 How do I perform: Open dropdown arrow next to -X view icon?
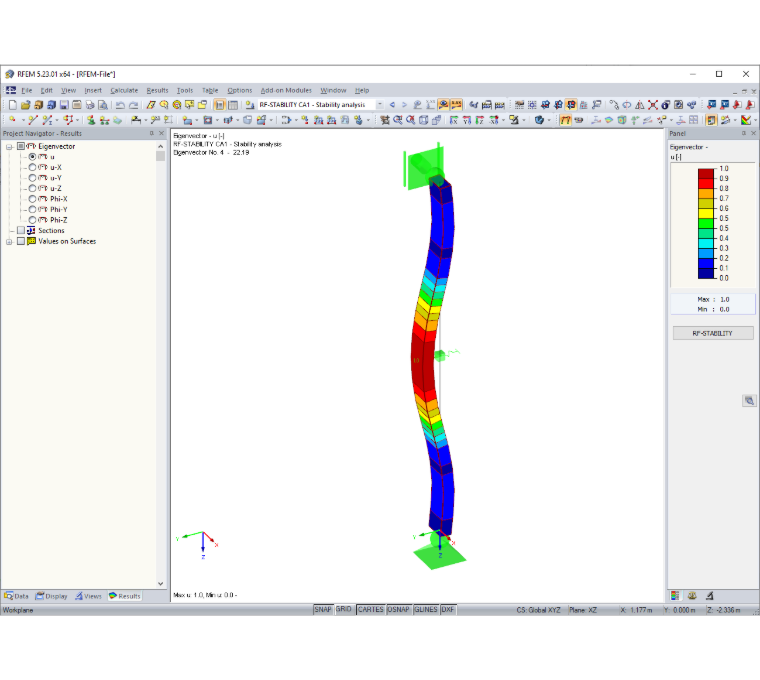pyautogui.click(x=503, y=120)
